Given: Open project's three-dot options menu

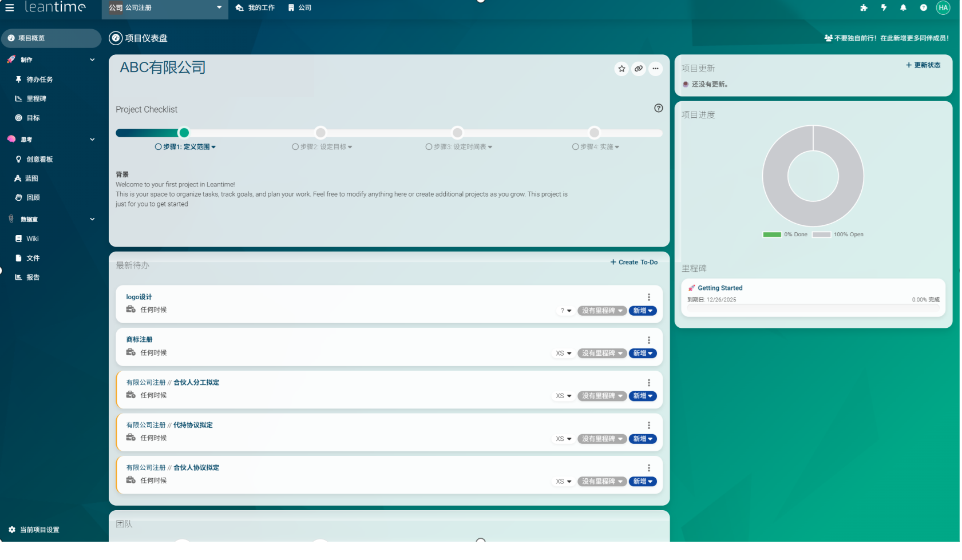Looking at the screenshot, I should tap(656, 69).
